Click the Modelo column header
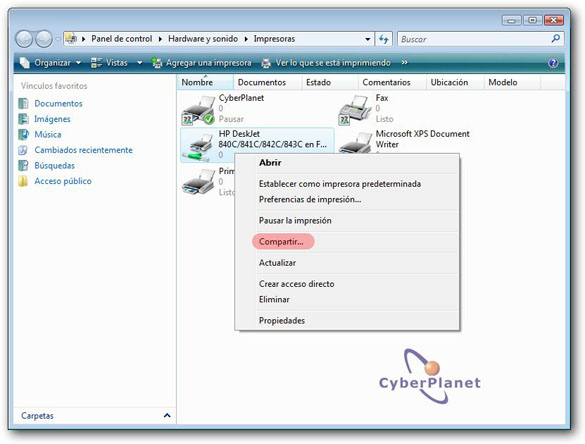 pyautogui.click(x=512, y=82)
